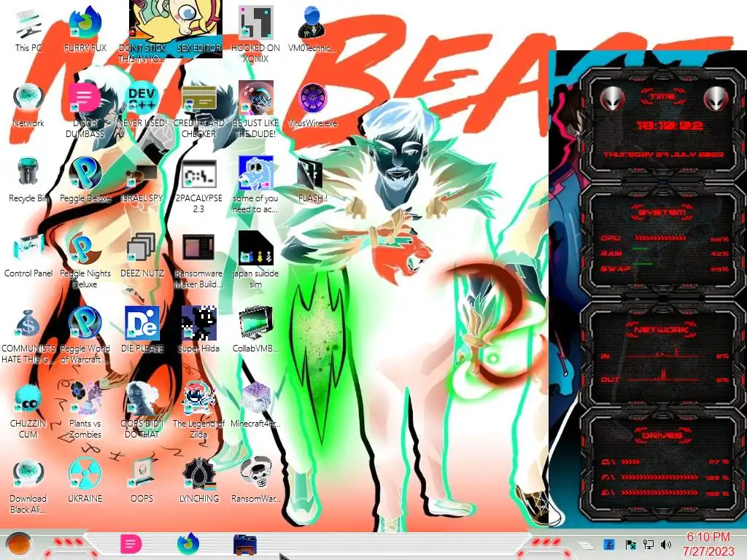
Task: Click the DRIVES widget header
Action: click(662, 435)
